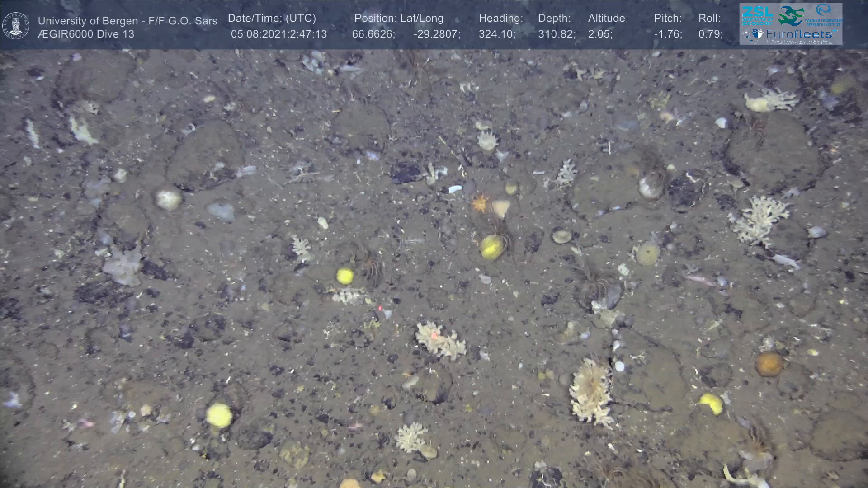Click the longitude value -29.2807

coord(436,34)
